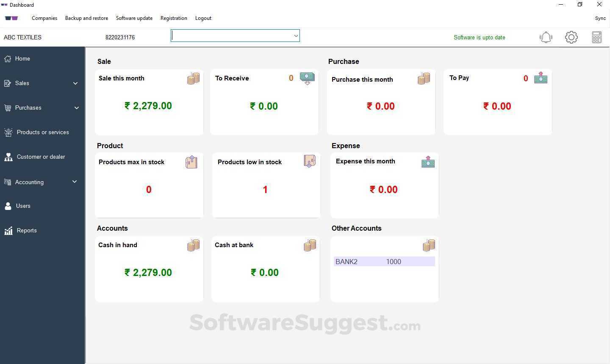Viewport: 610px width, 364px height.
Task: Open the notifications bell icon
Action: (x=546, y=37)
